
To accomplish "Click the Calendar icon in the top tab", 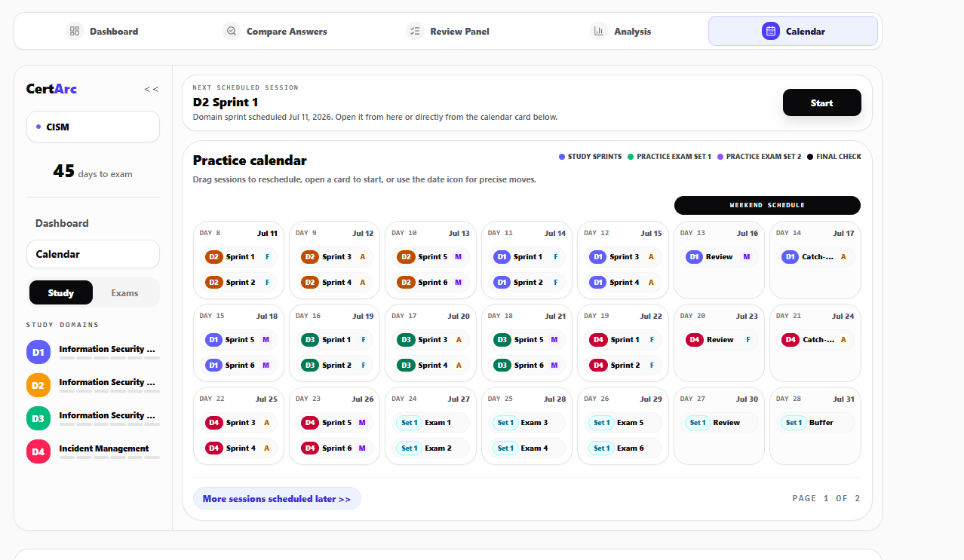I will pos(771,31).
